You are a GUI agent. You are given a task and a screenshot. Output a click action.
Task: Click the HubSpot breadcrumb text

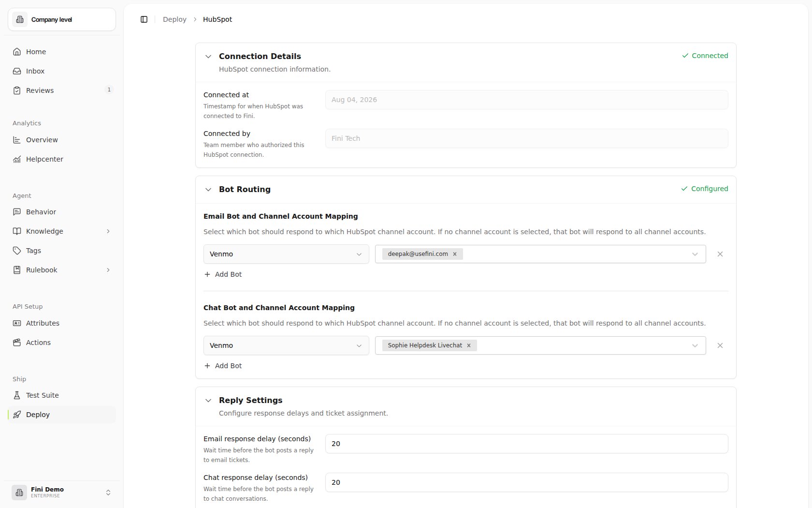pyautogui.click(x=217, y=19)
